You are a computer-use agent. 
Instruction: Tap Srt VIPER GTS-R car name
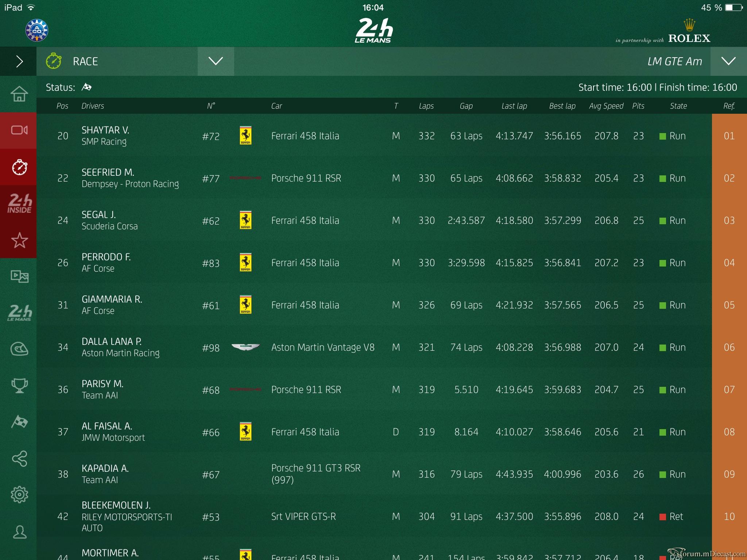point(303,517)
